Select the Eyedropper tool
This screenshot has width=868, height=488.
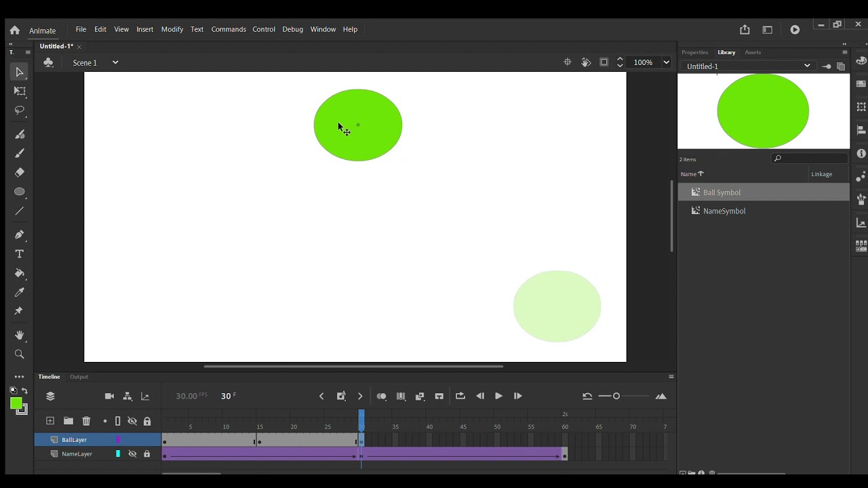(20, 292)
